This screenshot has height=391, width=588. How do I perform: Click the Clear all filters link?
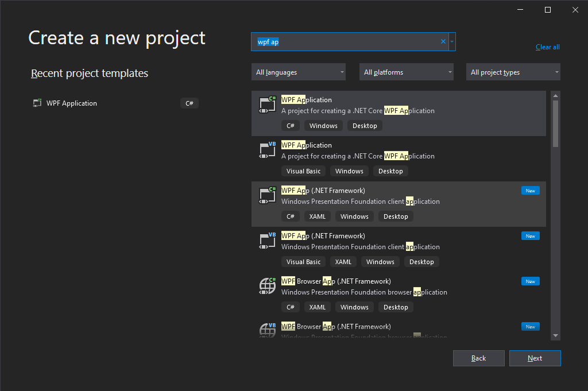click(x=547, y=47)
